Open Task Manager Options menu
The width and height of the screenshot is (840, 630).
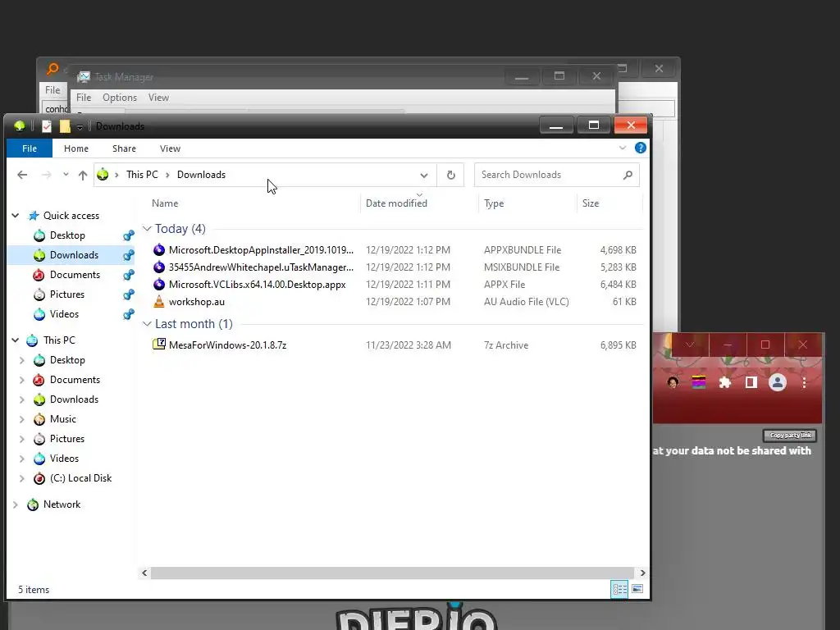120,98
